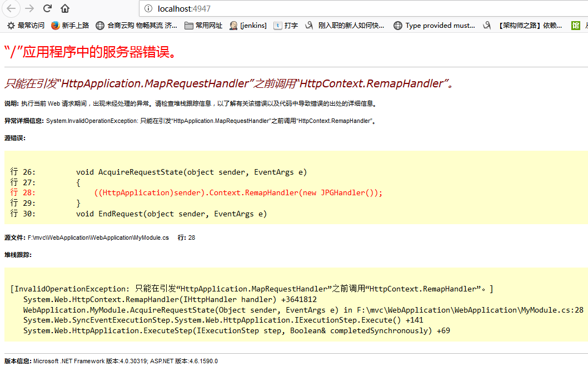Click the System.Web.HttpContext.RemapHandler +3641812 stack line
This screenshot has height=366, width=588.
170,300
